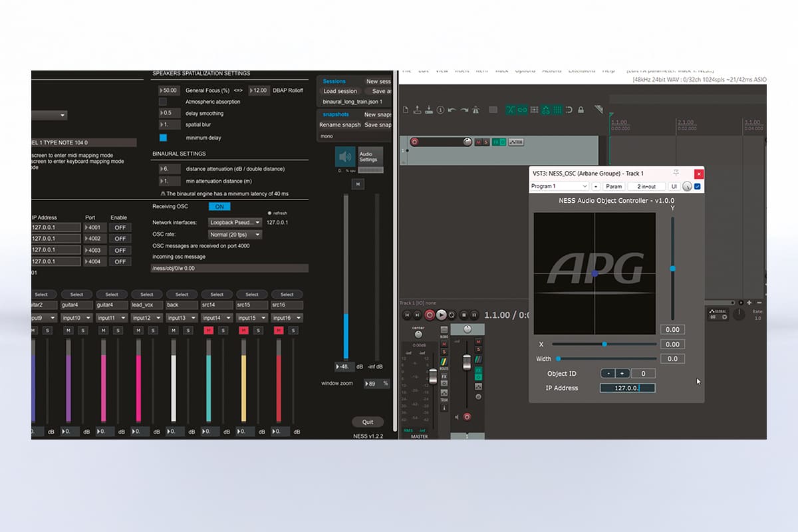
Task: Increment Object ID with plus button
Action: pyautogui.click(x=622, y=374)
